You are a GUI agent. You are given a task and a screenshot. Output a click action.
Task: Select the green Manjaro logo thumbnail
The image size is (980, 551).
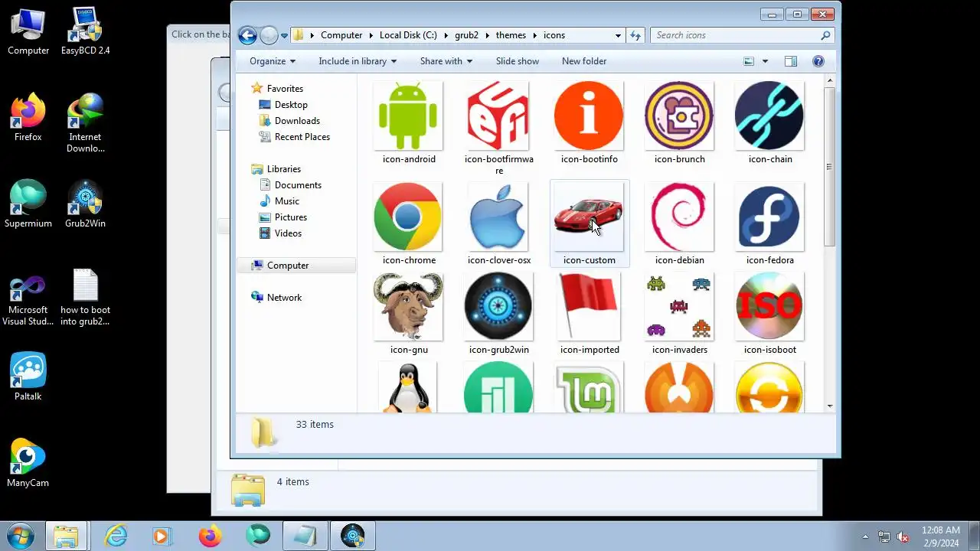(x=498, y=388)
